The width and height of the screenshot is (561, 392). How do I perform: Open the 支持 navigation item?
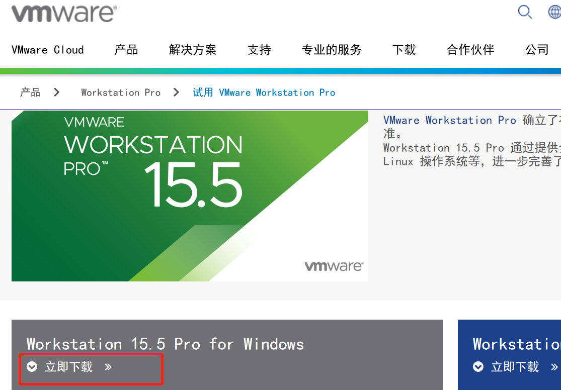259,50
